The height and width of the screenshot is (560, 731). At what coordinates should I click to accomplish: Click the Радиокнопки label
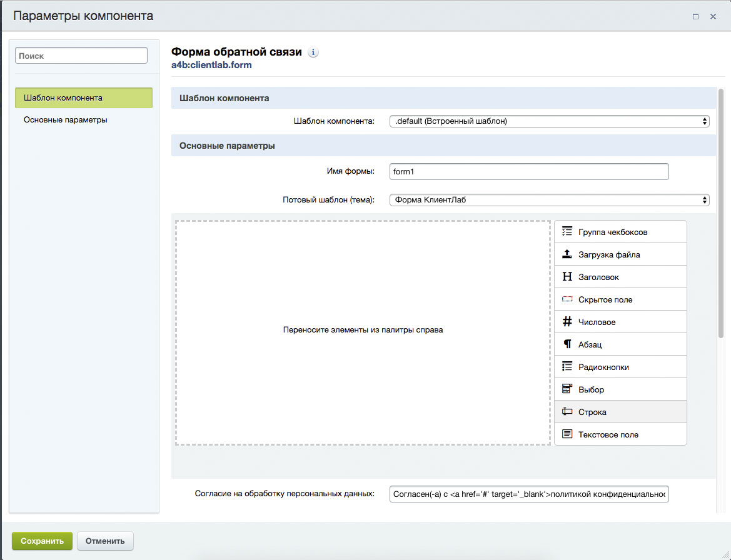[603, 367]
